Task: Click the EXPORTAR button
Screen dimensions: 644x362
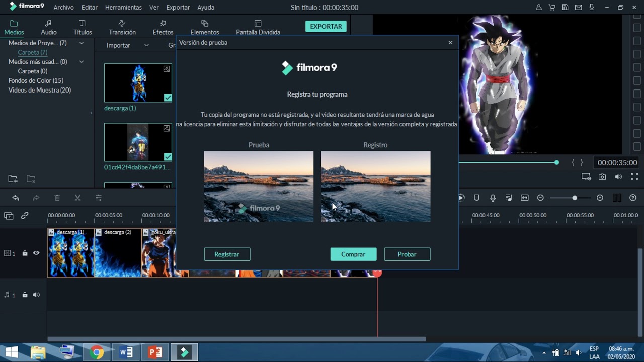Action: pyautogui.click(x=326, y=26)
